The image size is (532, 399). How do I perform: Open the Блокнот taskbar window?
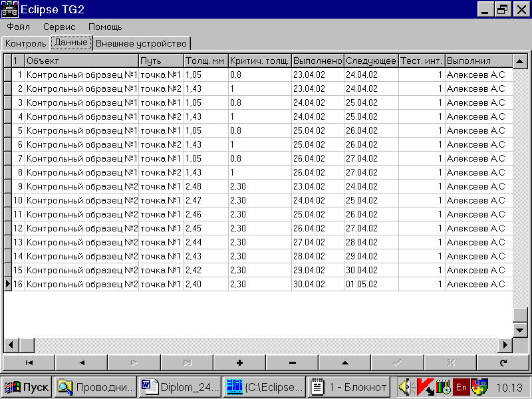click(x=350, y=386)
